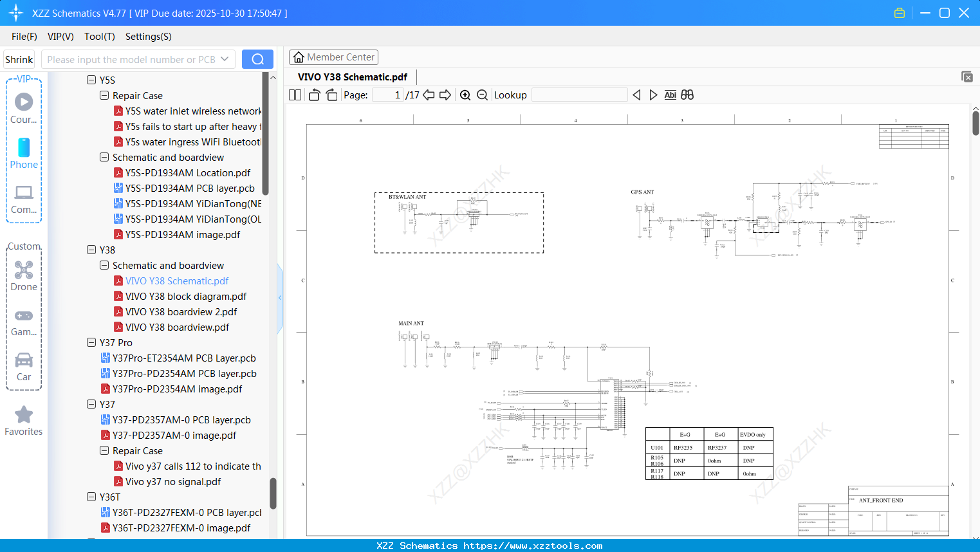The height and width of the screenshot is (552, 980).
Task: Start a Lookup search with the binoculars icon
Action: click(687, 95)
